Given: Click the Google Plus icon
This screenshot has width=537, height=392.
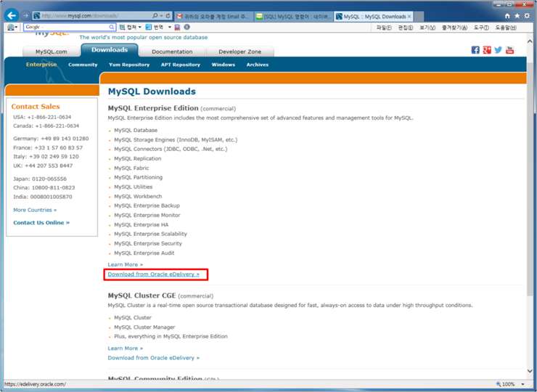Looking at the screenshot, I should tap(487, 50).
